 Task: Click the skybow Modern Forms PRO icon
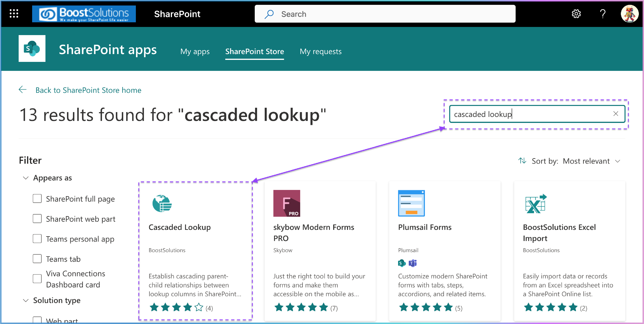point(287,203)
